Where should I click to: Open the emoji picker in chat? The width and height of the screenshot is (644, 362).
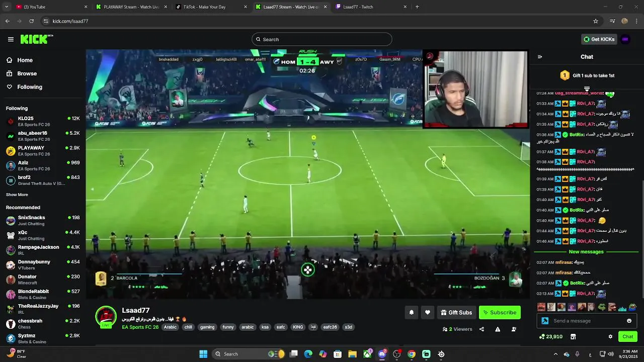(x=629, y=321)
